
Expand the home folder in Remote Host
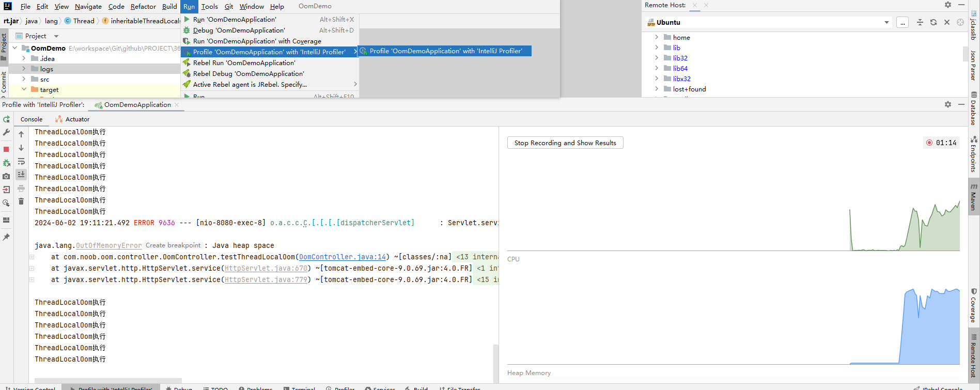pos(657,37)
